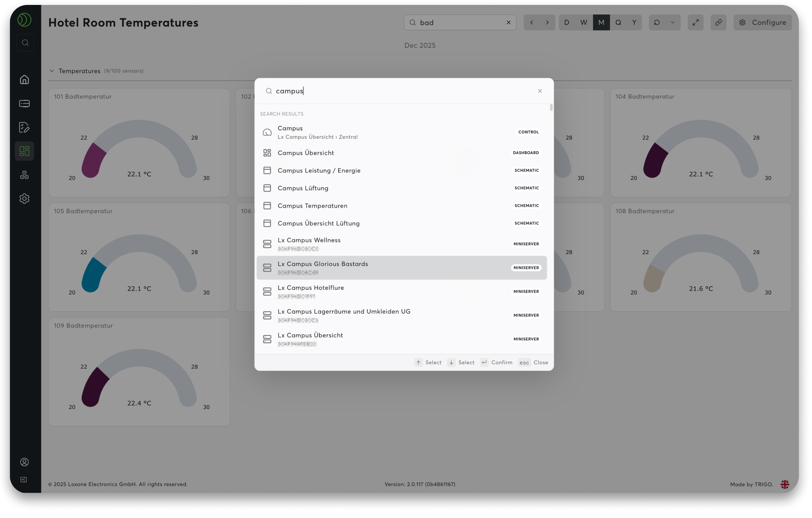The image size is (812, 518).
Task: Open the sidebar search icon
Action: click(x=25, y=43)
